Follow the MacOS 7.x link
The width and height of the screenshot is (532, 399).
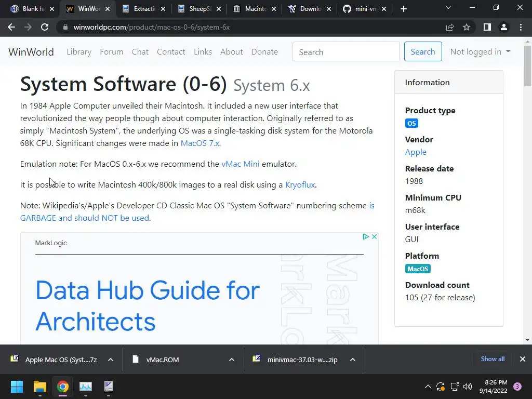pos(200,143)
